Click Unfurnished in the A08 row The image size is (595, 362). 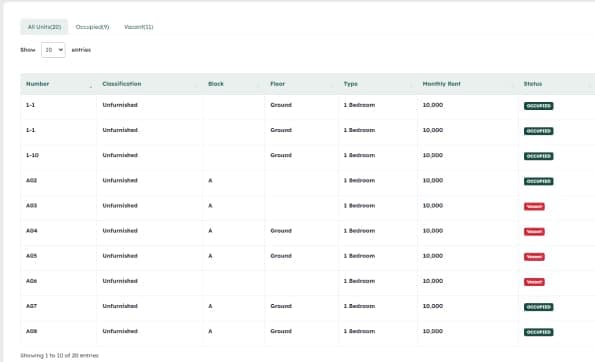[120, 331]
